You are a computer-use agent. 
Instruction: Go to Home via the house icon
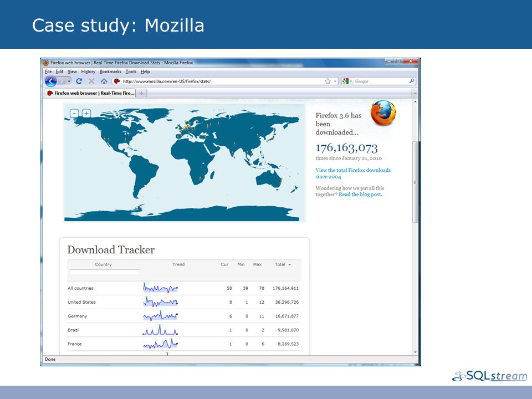[x=104, y=81]
